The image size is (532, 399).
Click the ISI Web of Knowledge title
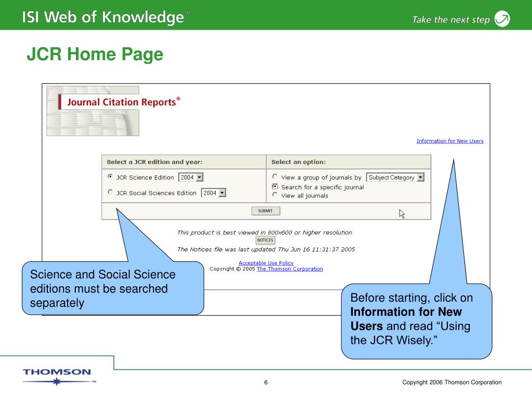(103, 17)
